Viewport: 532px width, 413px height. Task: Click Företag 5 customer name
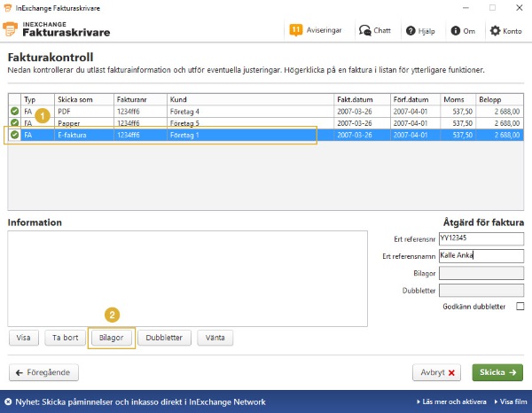tap(184, 123)
